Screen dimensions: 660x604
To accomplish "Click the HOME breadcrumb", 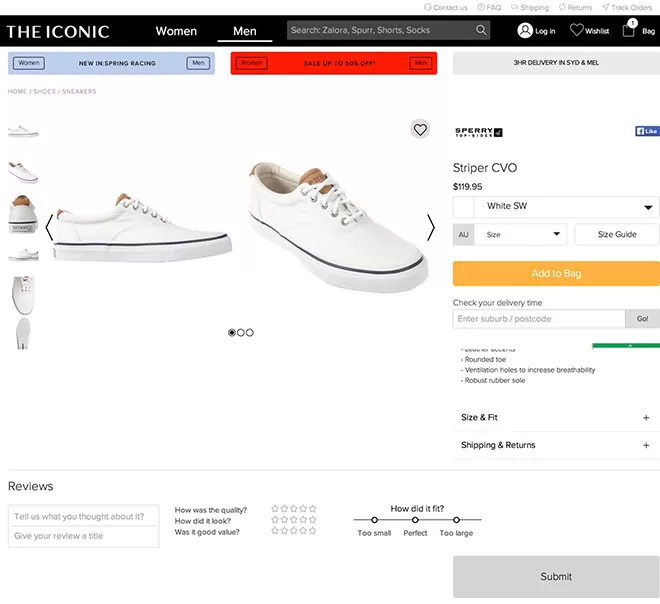I will pos(17,91).
